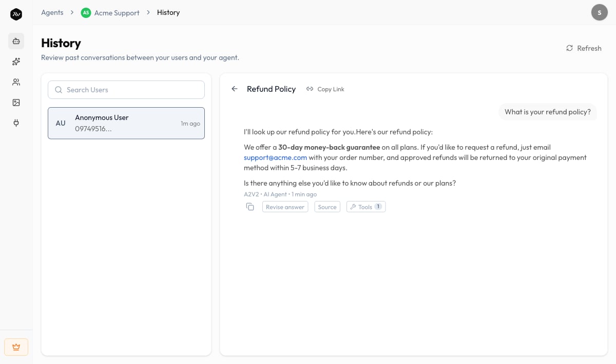Image resolution: width=616 pixels, height=364 pixels.
Task: Click the magnifier icon in Search Users
Action: click(59, 90)
